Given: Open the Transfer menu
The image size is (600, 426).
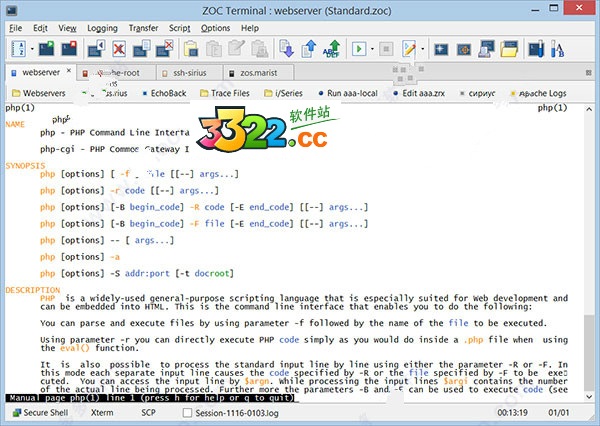Looking at the screenshot, I should tap(143, 28).
